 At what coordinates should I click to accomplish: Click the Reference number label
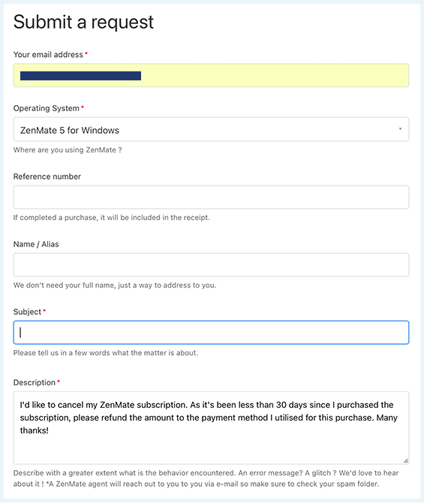point(47,177)
